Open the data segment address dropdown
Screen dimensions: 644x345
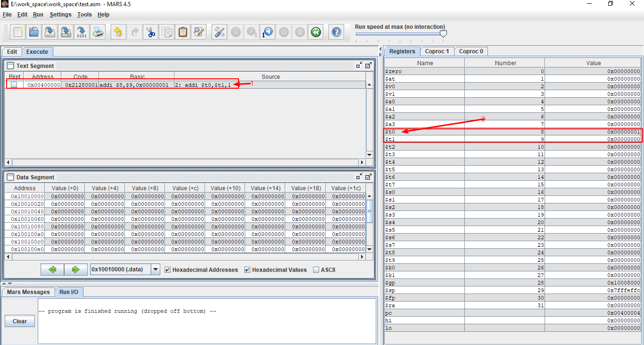click(156, 269)
